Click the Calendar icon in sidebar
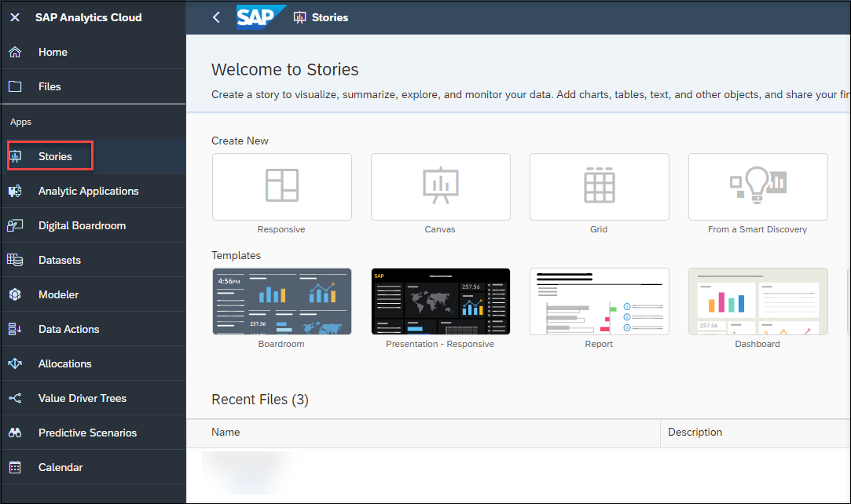This screenshot has height=504, width=851. [15, 467]
